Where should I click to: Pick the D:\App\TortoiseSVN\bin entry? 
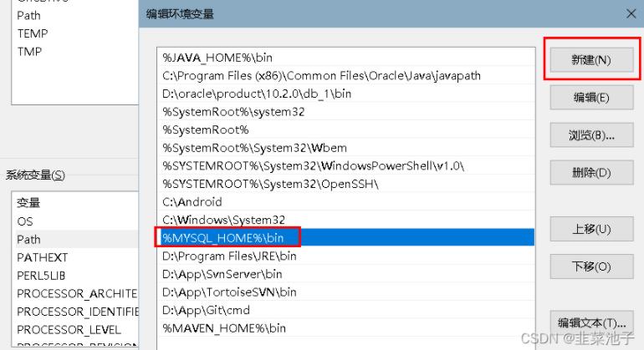pyautogui.click(x=230, y=292)
